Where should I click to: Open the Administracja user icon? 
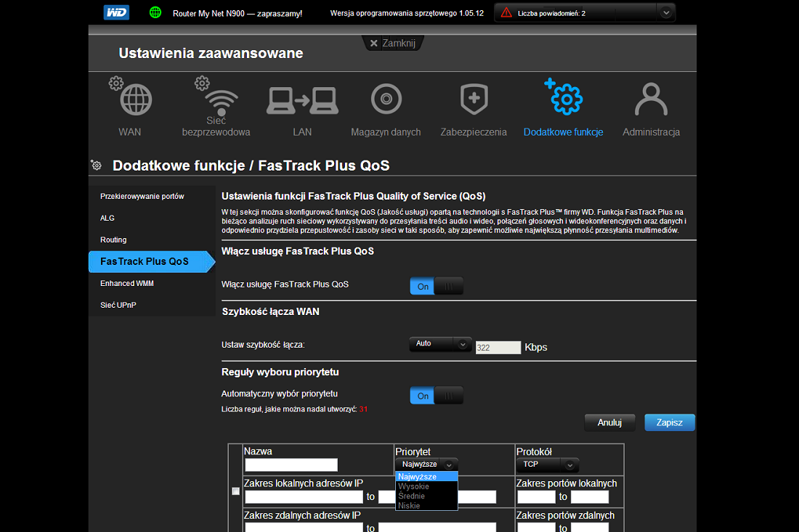click(651, 99)
